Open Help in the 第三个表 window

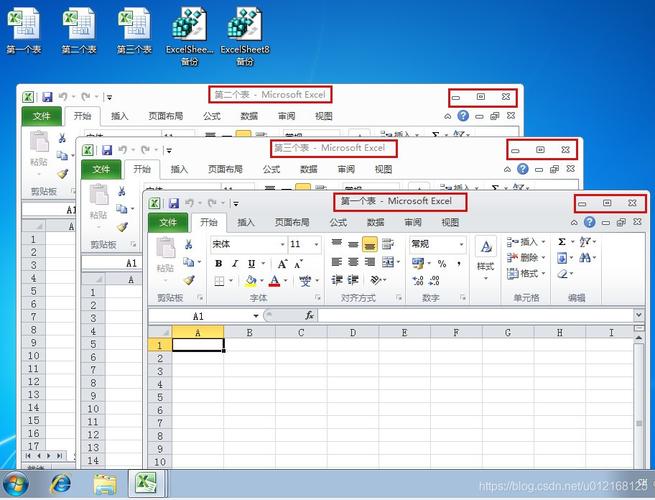[x=523, y=169]
